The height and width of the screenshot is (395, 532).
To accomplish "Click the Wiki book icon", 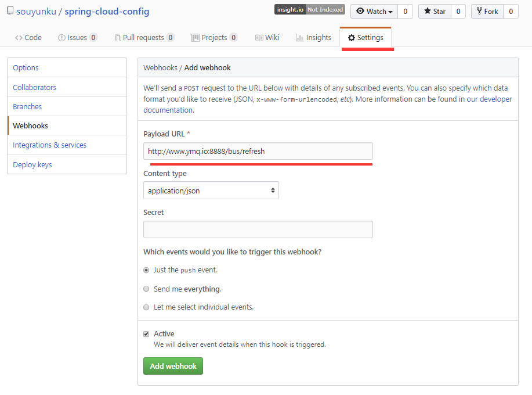I will 259,38.
